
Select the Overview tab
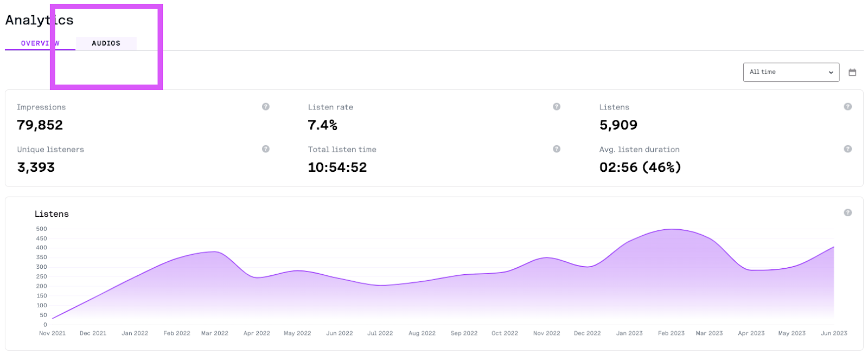pyautogui.click(x=40, y=43)
